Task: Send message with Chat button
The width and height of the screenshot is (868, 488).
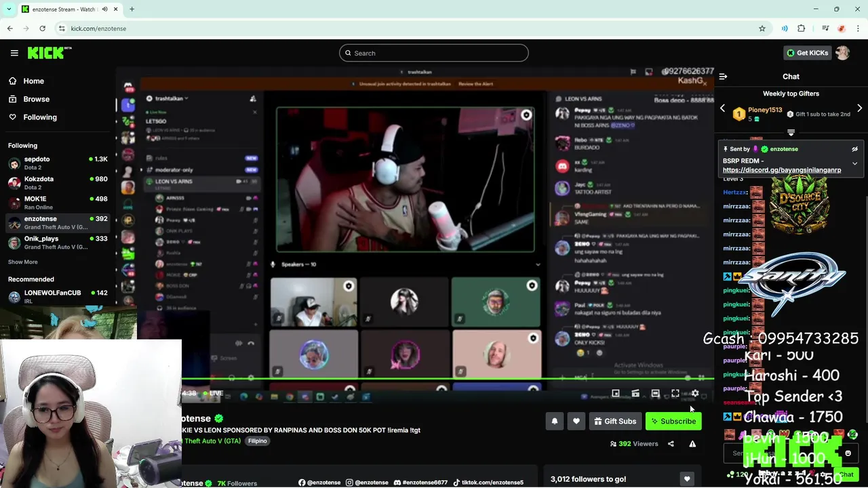Action: click(x=846, y=474)
